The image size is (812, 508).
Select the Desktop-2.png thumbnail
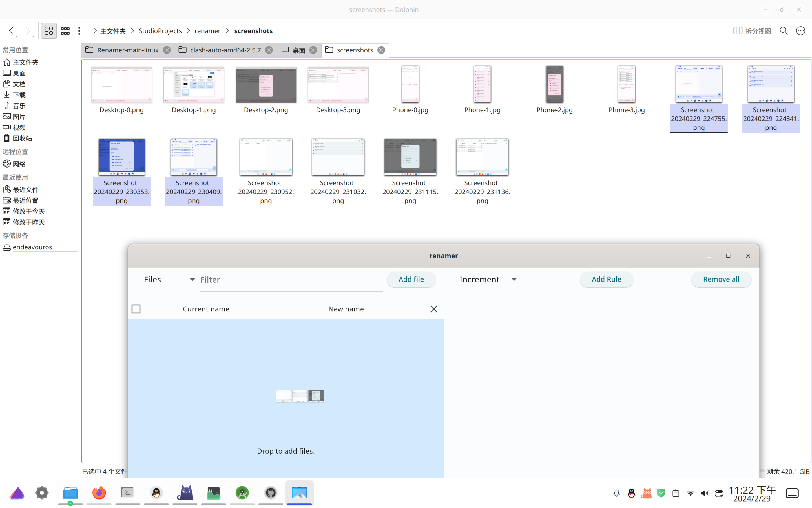265,85
